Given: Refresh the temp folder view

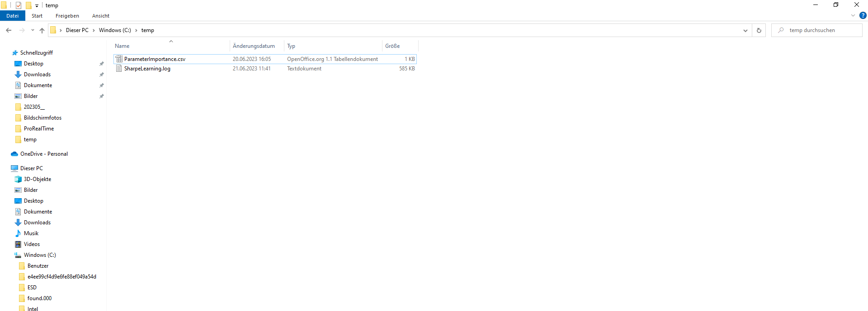Looking at the screenshot, I should pos(759,30).
